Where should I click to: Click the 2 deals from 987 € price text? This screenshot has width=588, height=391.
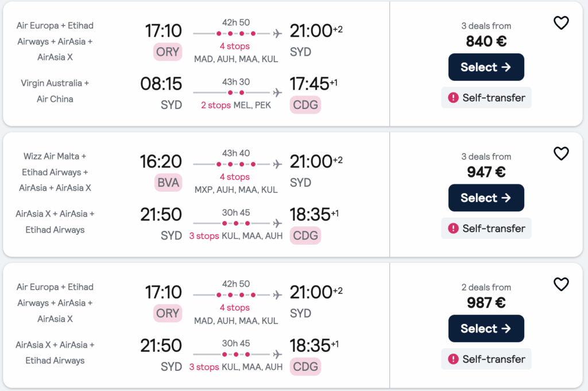coord(486,296)
